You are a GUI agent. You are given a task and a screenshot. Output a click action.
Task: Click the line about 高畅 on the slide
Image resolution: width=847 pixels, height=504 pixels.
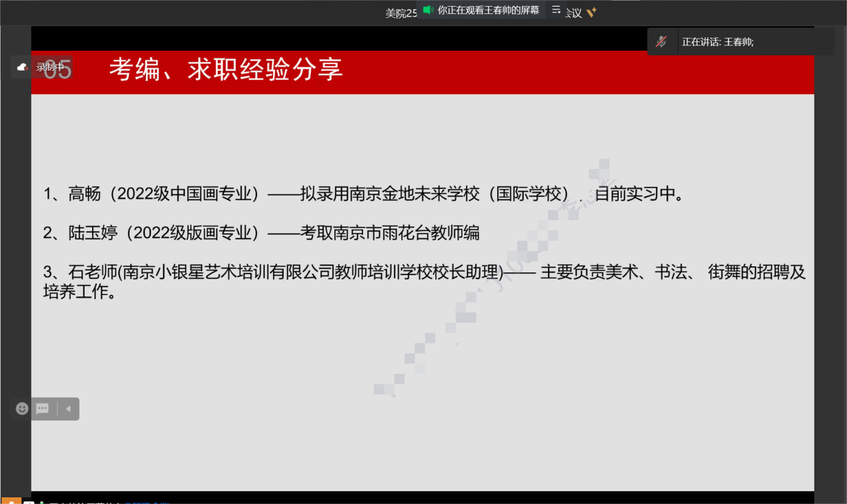click(364, 194)
